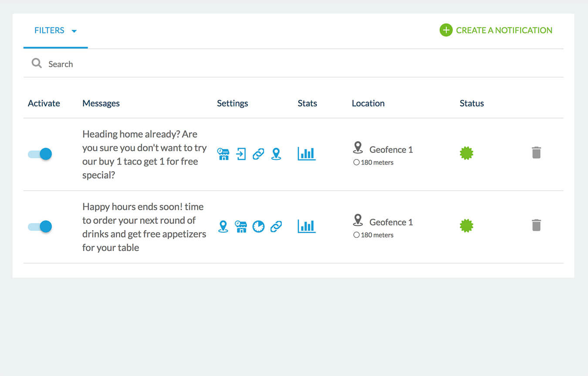Toggle off the taco special notification
The height and width of the screenshot is (376, 588).
click(40, 154)
